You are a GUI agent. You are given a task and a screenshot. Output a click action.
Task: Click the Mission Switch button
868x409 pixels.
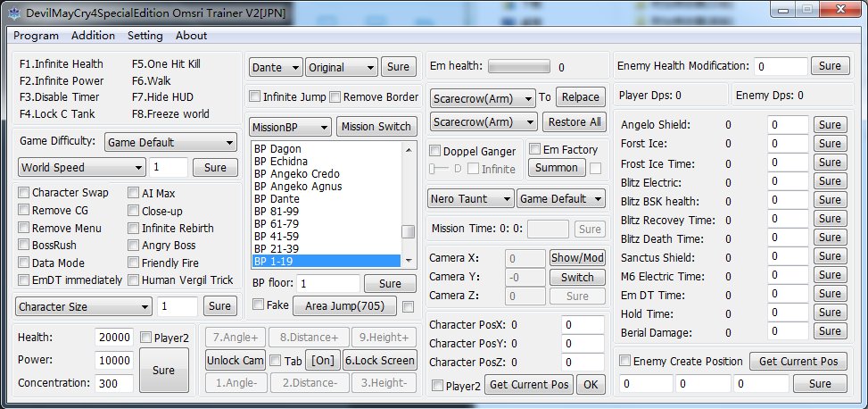376,127
